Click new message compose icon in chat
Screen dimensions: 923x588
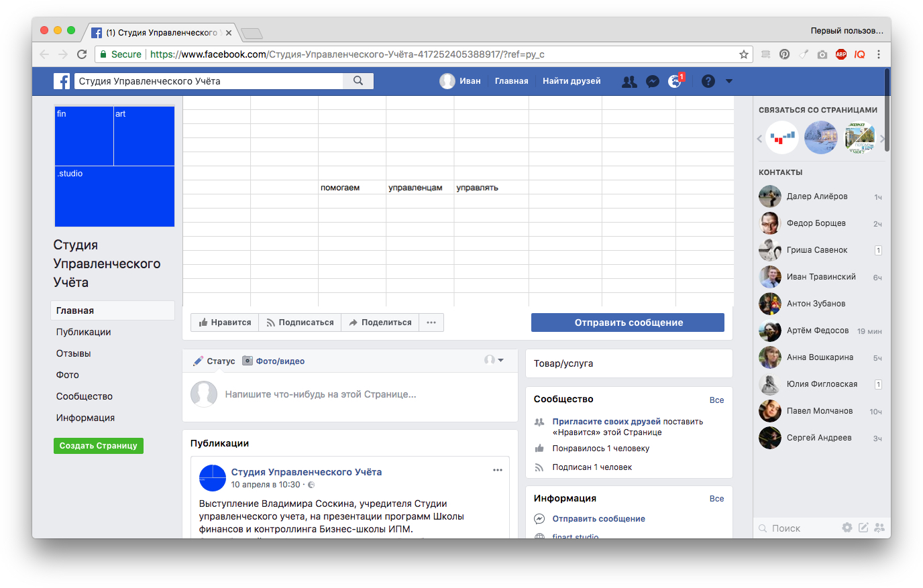click(863, 528)
